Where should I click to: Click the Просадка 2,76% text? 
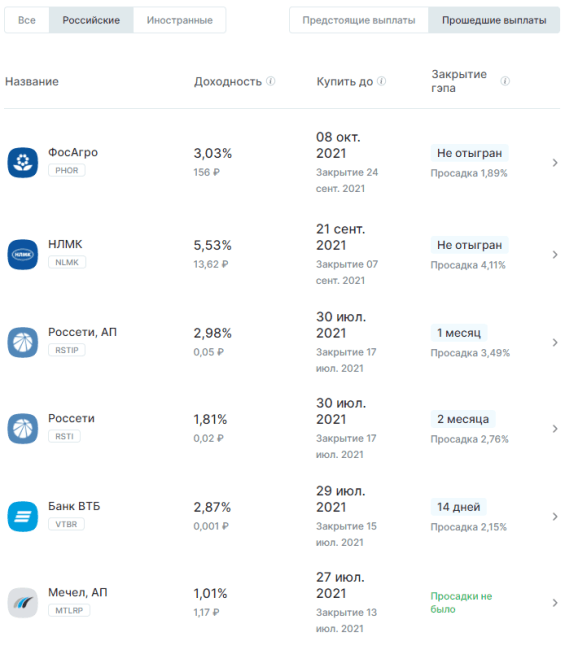coord(469,439)
